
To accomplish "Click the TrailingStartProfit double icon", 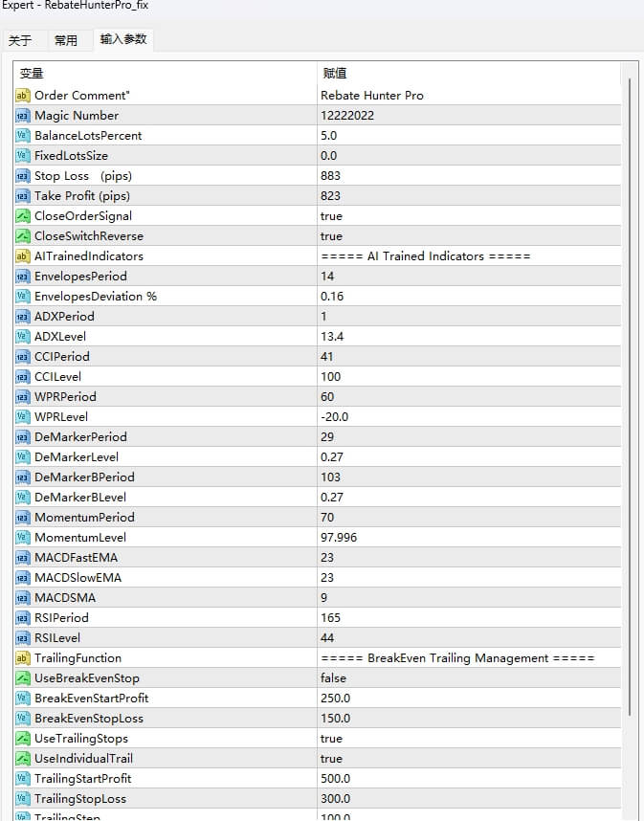I will tap(23, 779).
